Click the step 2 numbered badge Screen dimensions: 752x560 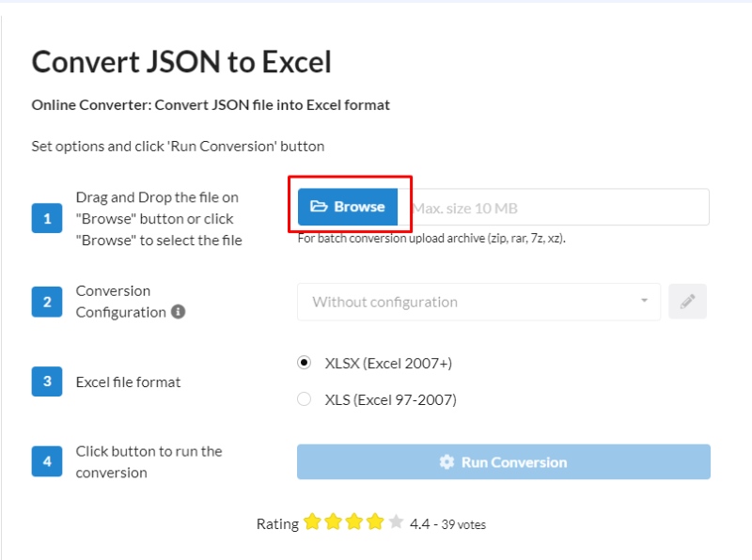pyautogui.click(x=47, y=302)
